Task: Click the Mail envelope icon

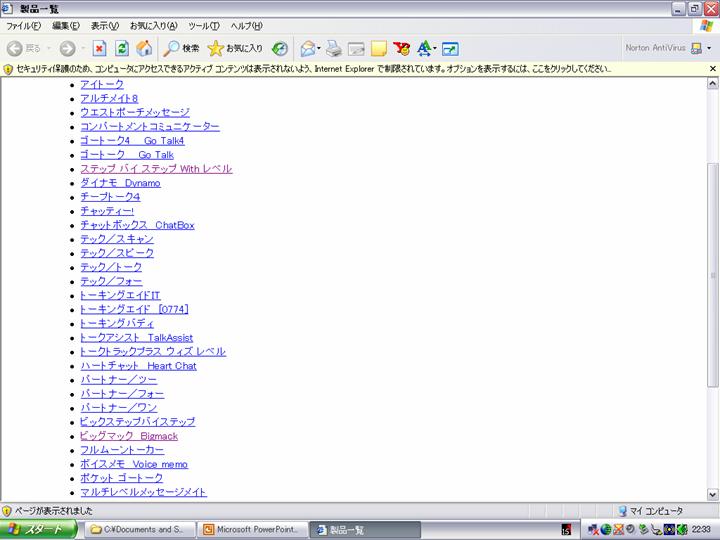Action: click(308, 48)
